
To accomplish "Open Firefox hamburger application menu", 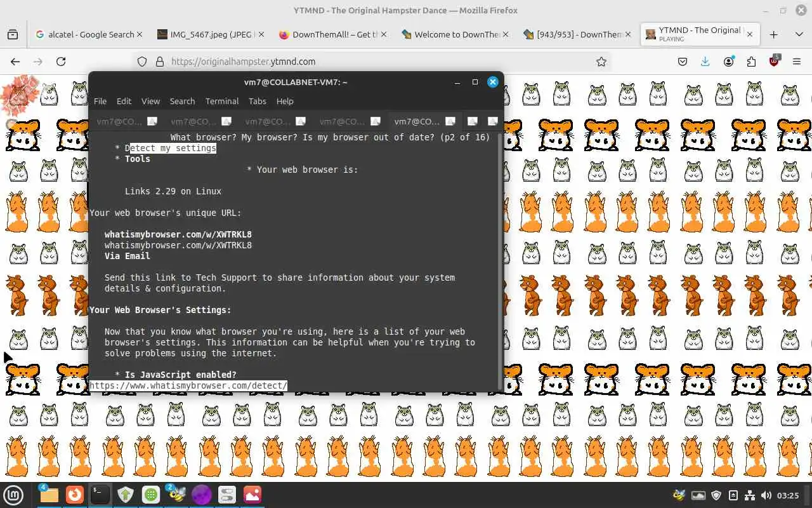I will click(797, 62).
